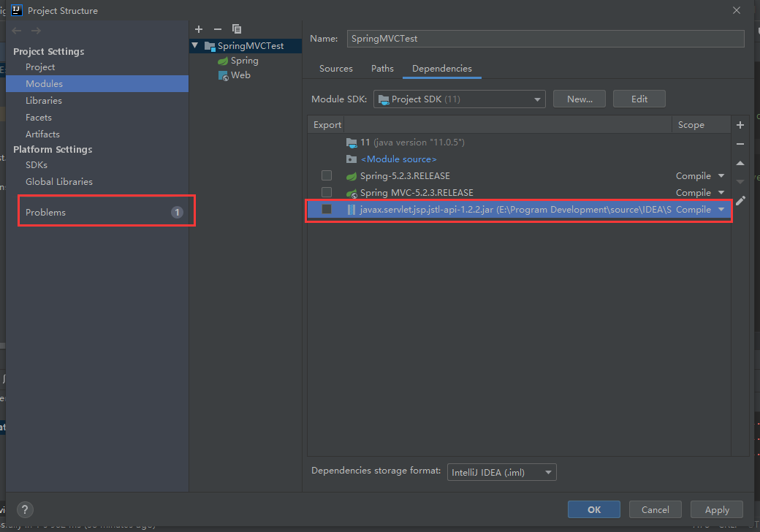Open scope dropdown for Spring MVC dependency
This screenshot has height=532, width=760.
coord(721,192)
